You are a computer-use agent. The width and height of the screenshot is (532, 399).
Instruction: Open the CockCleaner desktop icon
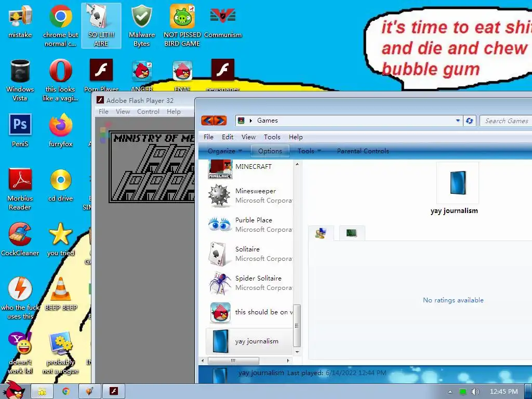[x=20, y=240]
